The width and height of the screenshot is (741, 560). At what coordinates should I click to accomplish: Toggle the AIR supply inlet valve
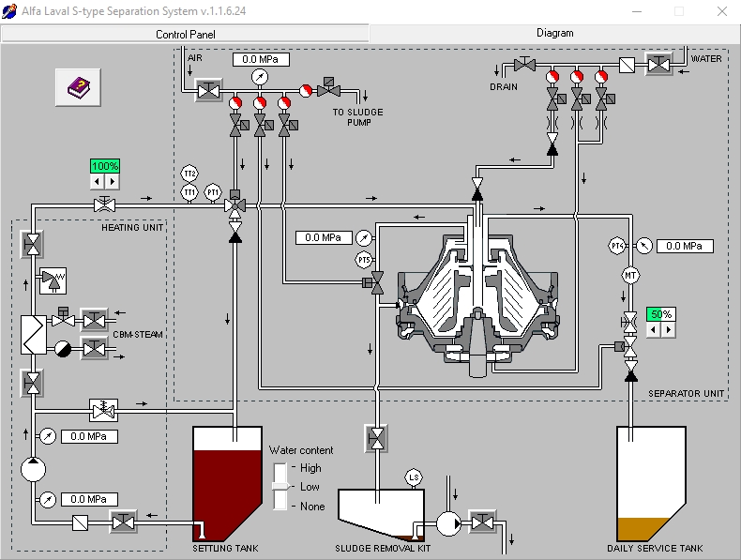coord(208,90)
